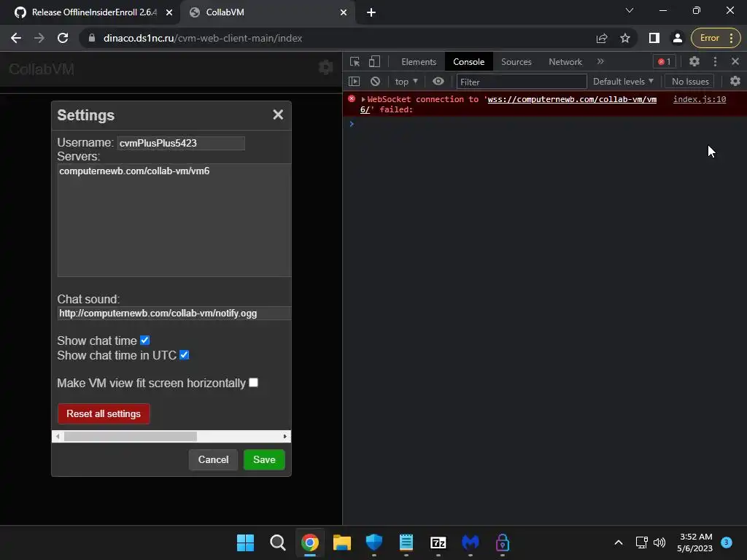747x560 pixels.
Task: Close the CollabVM browser tab
Action: [x=344, y=12]
